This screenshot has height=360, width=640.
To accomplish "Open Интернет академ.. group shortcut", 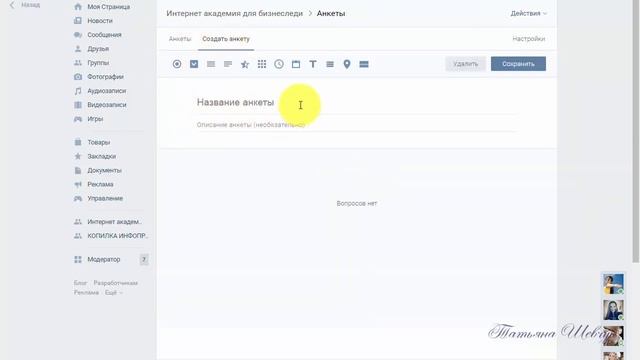I will point(114,222).
